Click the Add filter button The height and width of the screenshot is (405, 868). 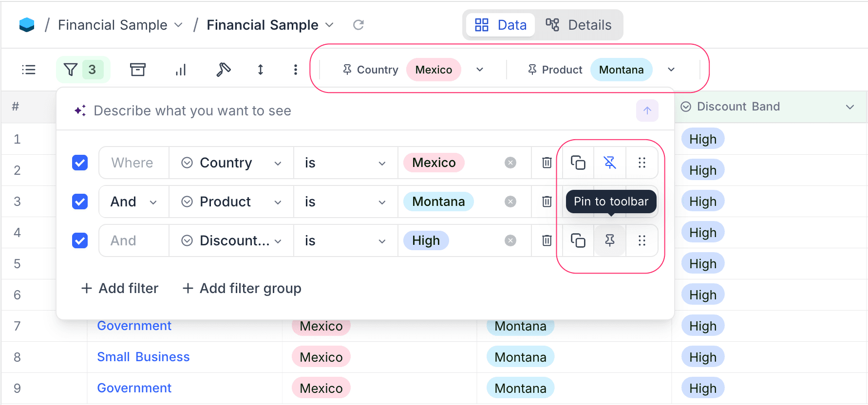120,288
